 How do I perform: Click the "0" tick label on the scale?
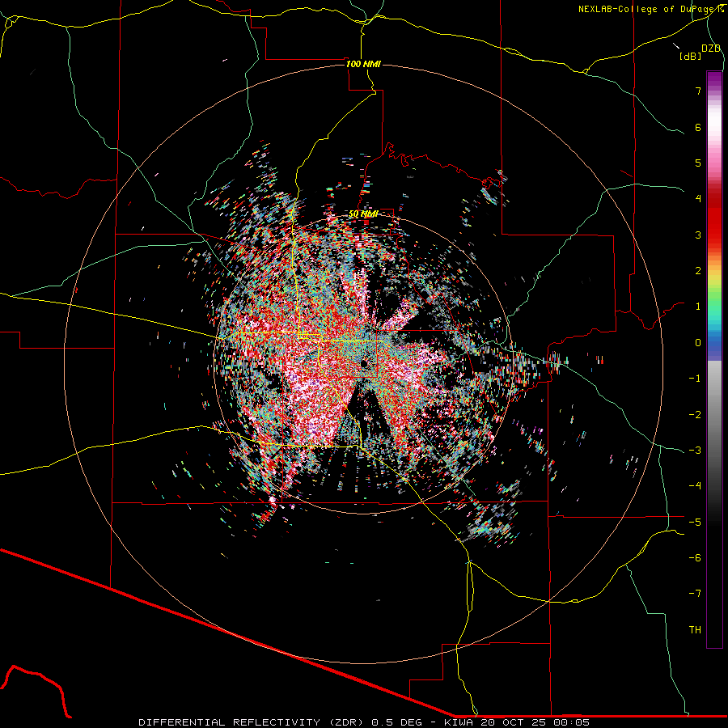tap(698, 343)
